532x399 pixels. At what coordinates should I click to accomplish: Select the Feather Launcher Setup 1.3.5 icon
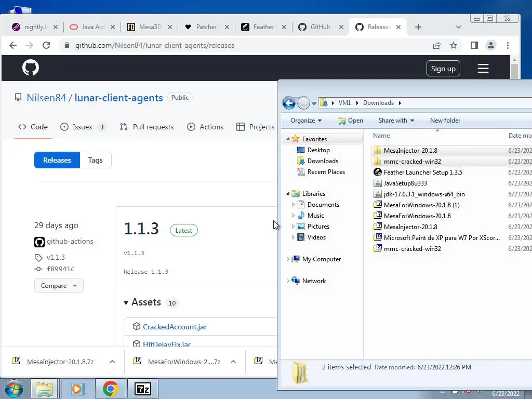coord(377,172)
